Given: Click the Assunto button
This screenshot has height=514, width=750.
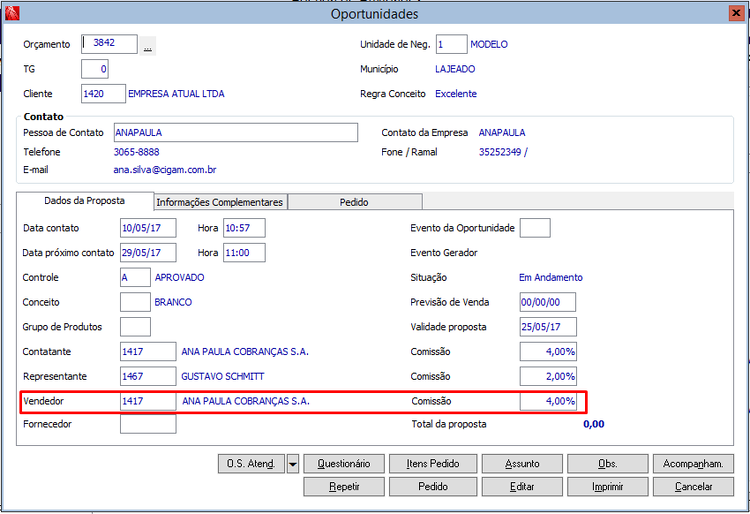Looking at the screenshot, I should click(522, 464).
